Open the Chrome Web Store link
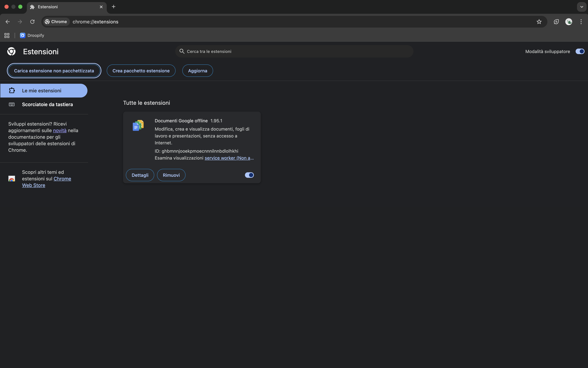 [x=46, y=182]
